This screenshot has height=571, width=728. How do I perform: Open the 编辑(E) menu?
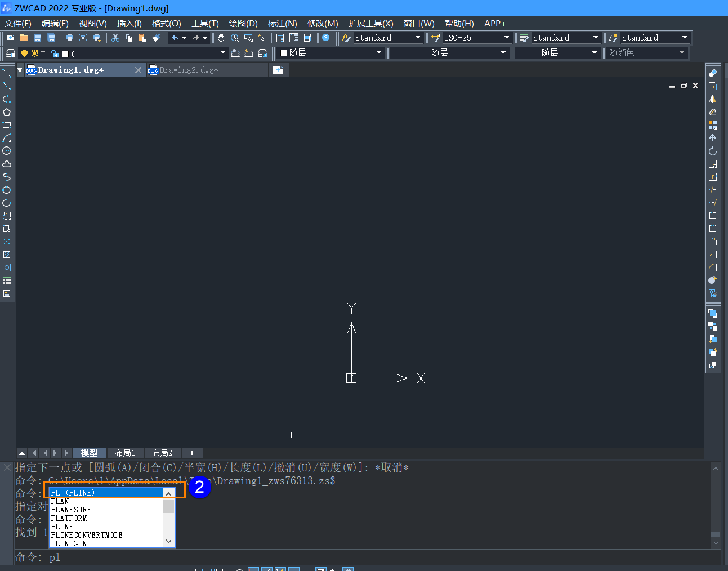[55, 24]
